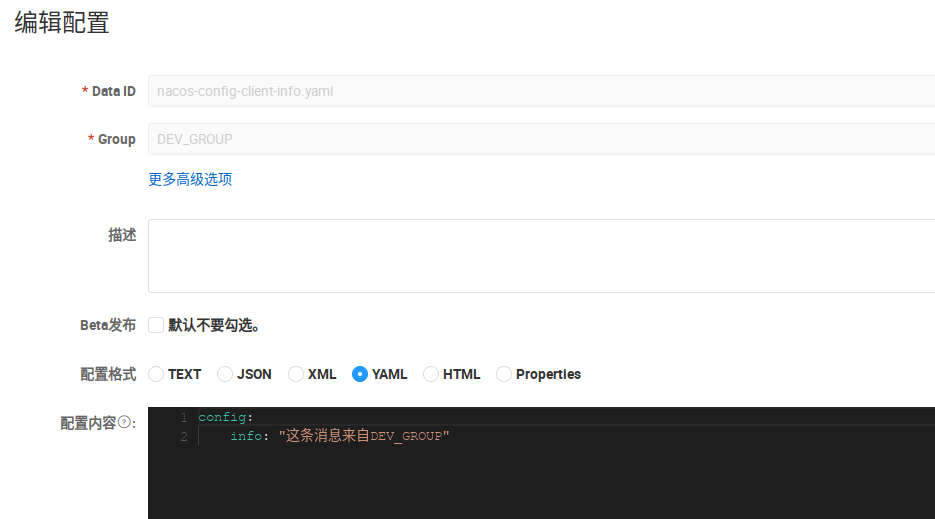The image size is (935, 519).
Task: Click the string "这条消息来自DEV_GROUP" in the editor
Action: (364, 436)
